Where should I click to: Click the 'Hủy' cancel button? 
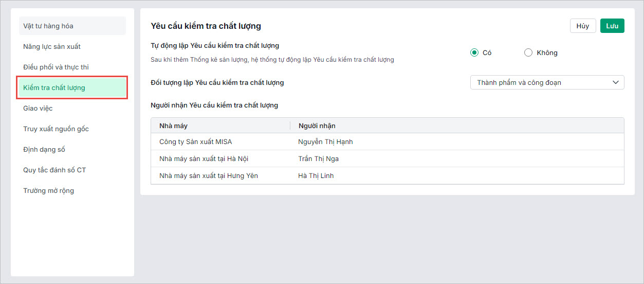pos(583,26)
